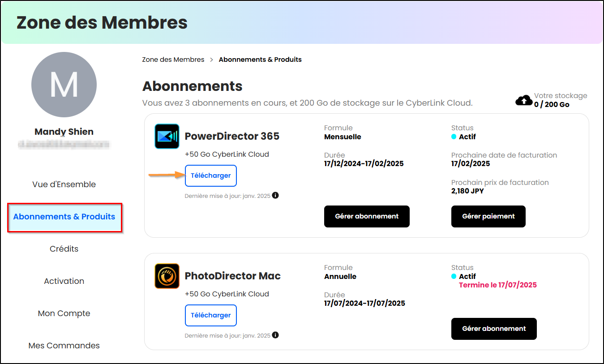Screen dimensions: 604x364
Task: Click the cloud storage upload icon
Action: click(x=524, y=101)
